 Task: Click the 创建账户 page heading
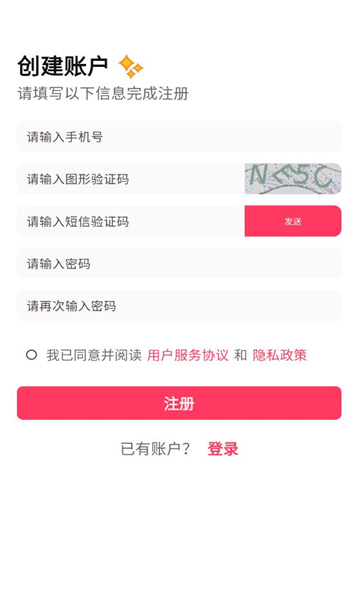[x=63, y=66]
